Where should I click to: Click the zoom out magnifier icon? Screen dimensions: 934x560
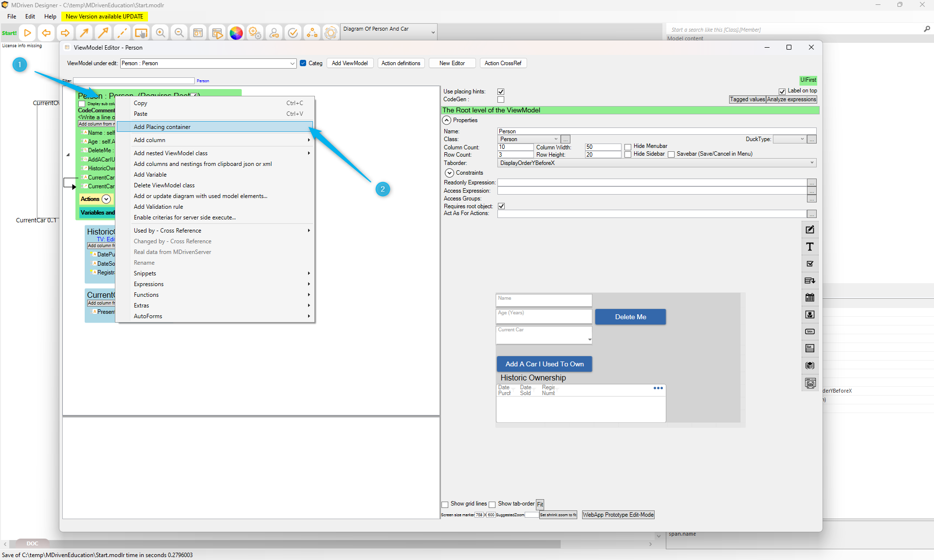(x=179, y=33)
